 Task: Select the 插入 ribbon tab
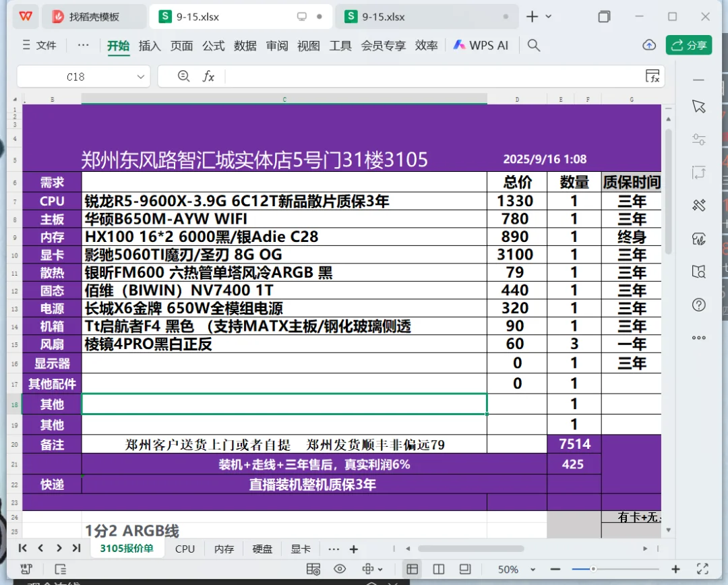coord(150,46)
